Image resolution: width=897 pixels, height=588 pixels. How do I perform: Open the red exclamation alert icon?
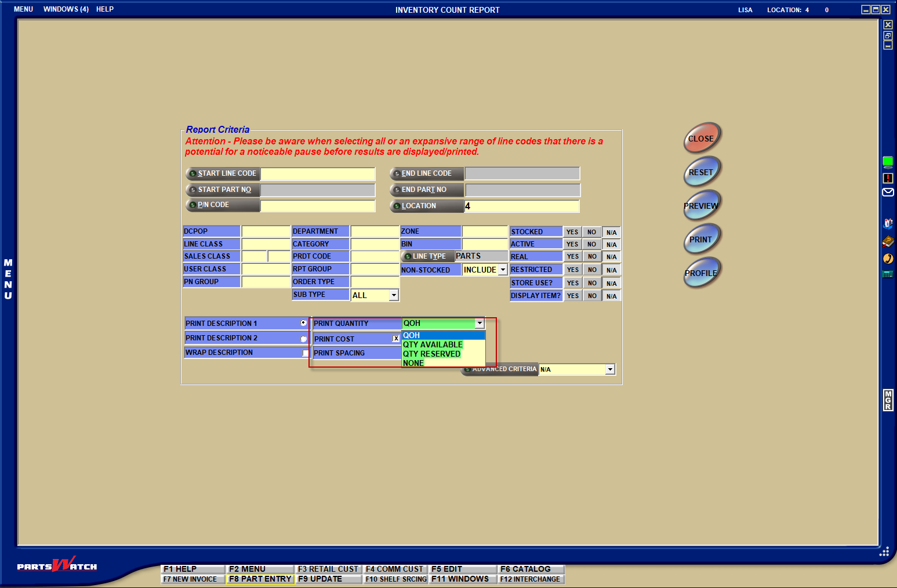tap(888, 178)
